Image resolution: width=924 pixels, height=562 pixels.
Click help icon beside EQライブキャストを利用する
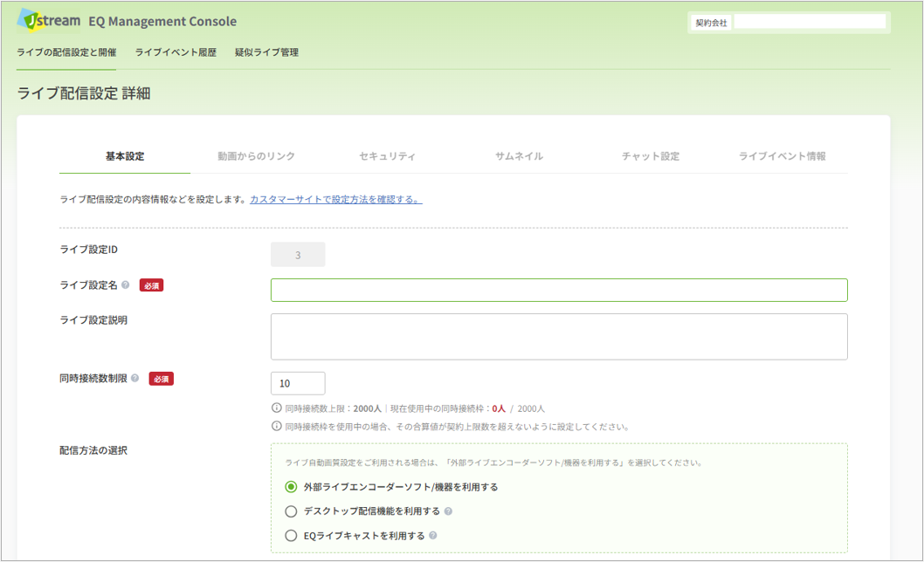coord(433,536)
